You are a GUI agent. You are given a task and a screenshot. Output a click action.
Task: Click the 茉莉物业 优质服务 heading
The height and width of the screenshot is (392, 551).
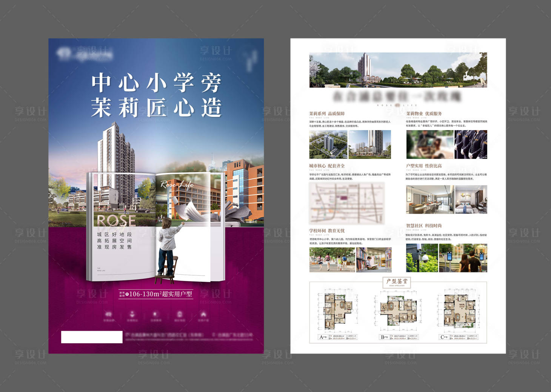424,114
